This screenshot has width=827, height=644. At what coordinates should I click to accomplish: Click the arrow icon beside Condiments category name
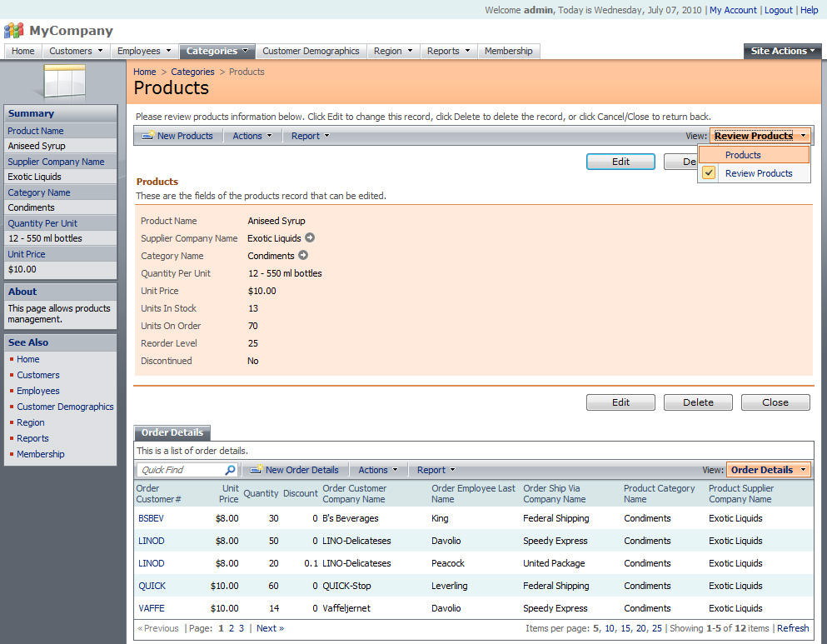pos(302,256)
